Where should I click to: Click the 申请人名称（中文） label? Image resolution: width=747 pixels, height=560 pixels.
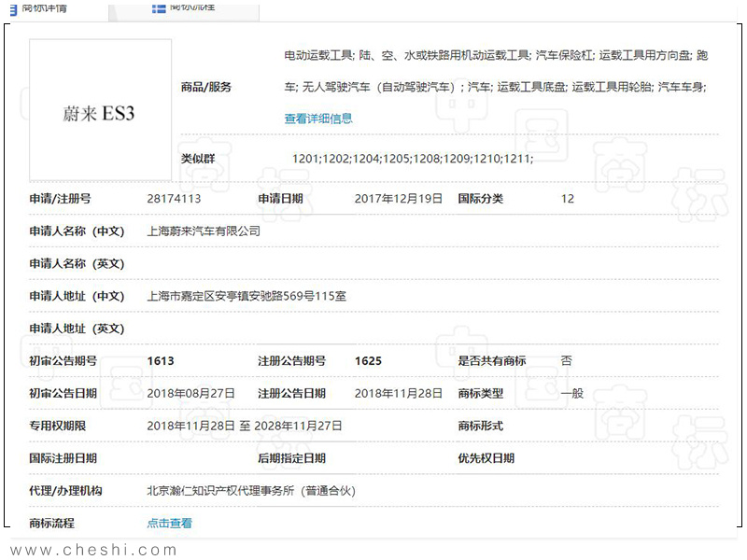(x=77, y=231)
